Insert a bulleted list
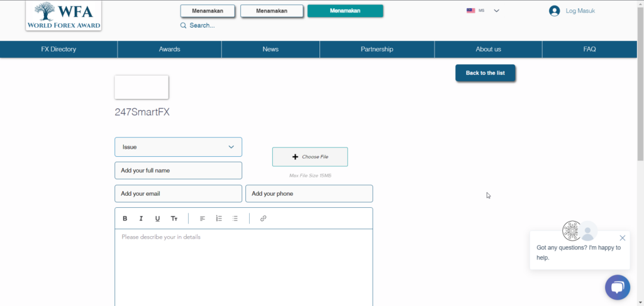The width and height of the screenshot is (644, 306). pyautogui.click(x=235, y=218)
